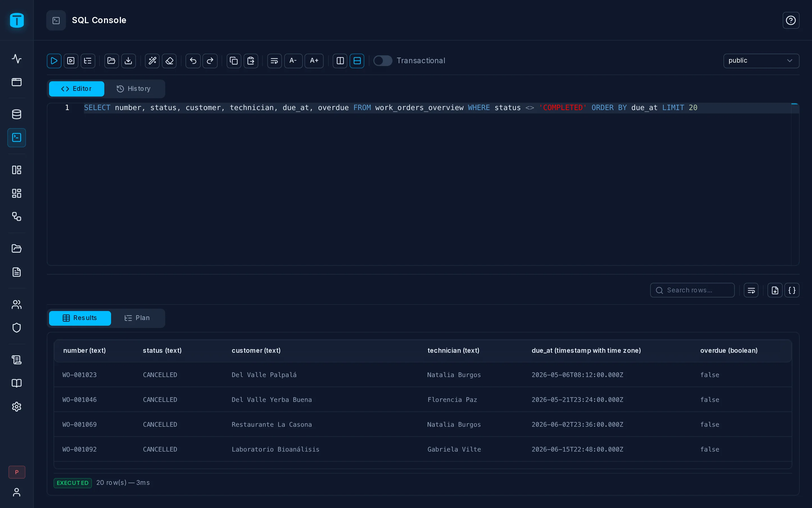Select the stacked horizontal split layout

[x=357, y=61]
